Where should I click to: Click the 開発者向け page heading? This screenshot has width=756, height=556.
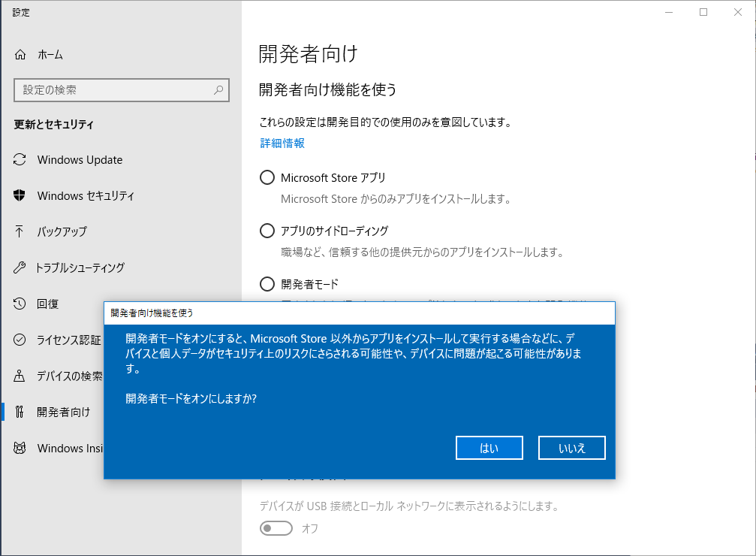(308, 53)
